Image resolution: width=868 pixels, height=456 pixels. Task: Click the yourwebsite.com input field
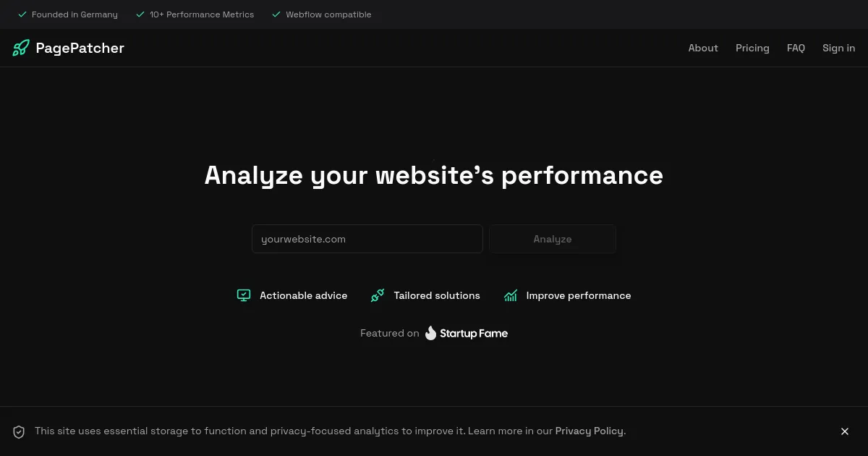tap(367, 239)
